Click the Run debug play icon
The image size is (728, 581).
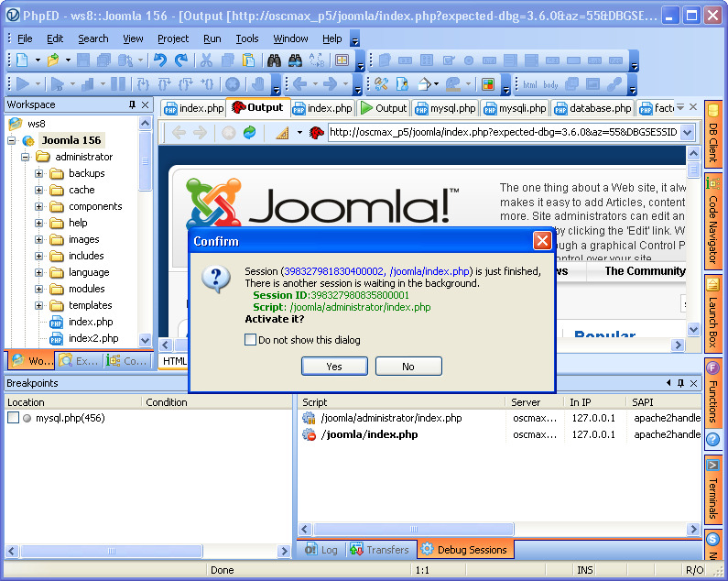[22, 84]
